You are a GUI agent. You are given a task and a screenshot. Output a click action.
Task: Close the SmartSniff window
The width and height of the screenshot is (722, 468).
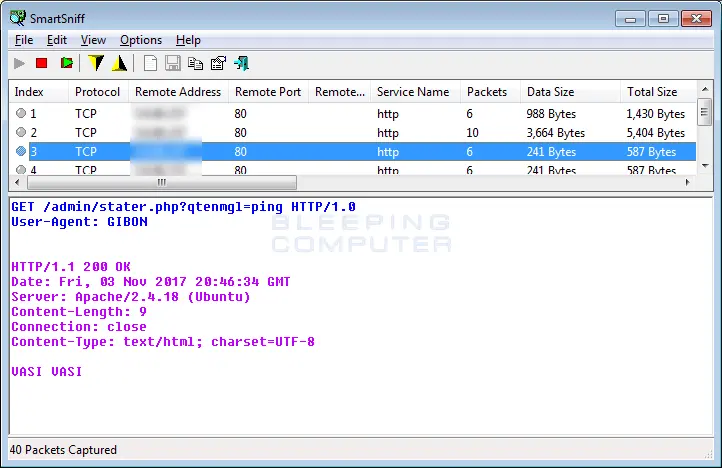tap(696, 19)
